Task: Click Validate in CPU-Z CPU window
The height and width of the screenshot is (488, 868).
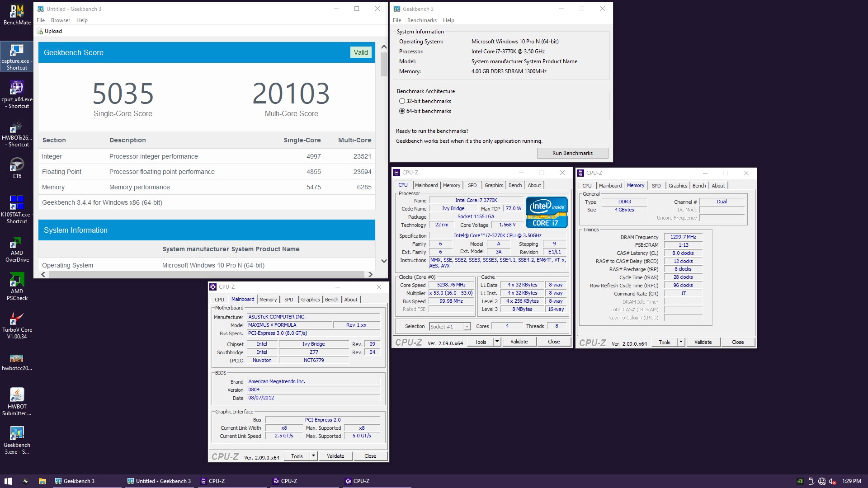Action: pyautogui.click(x=519, y=342)
